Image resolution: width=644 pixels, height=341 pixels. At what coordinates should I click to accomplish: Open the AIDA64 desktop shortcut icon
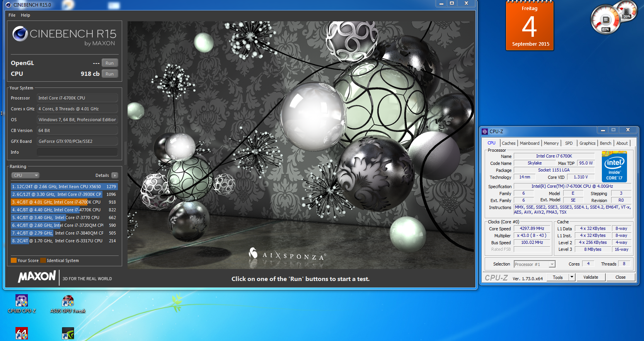(x=22, y=334)
